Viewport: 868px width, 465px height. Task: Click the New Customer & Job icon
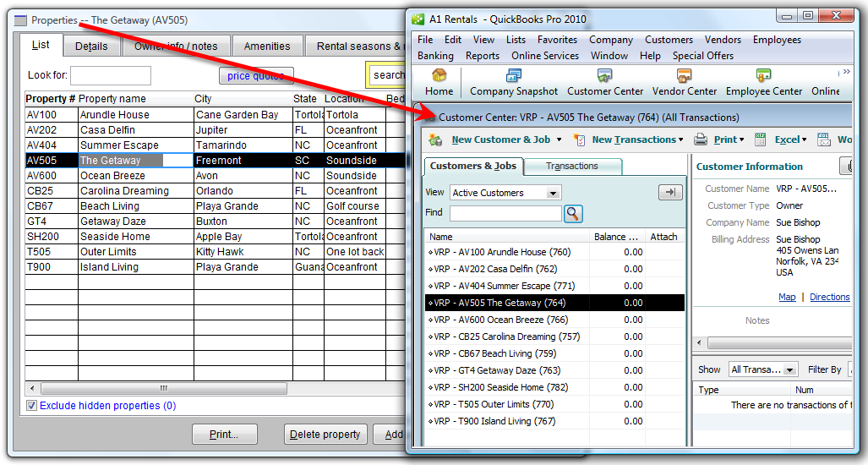(x=435, y=140)
